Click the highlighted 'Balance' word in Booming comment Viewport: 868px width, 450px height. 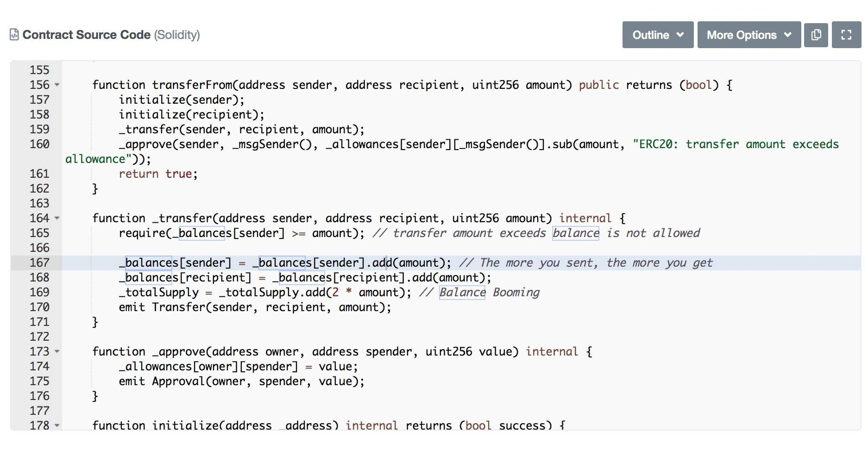pos(462,293)
